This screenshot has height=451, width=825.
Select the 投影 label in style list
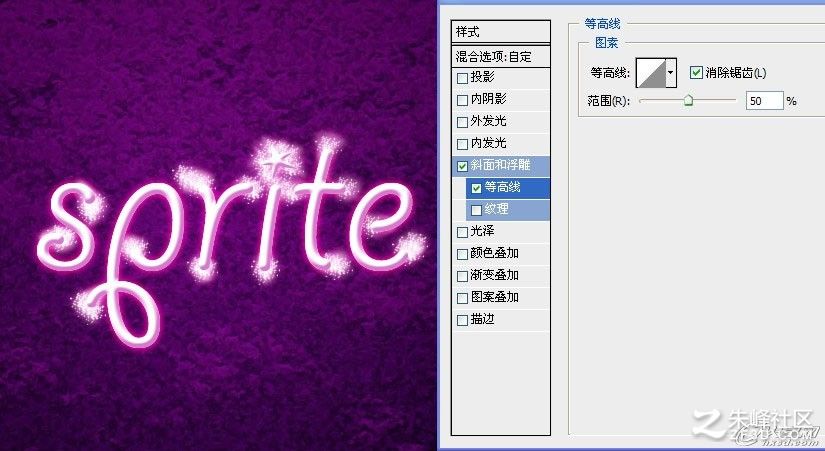click(482, 77)
